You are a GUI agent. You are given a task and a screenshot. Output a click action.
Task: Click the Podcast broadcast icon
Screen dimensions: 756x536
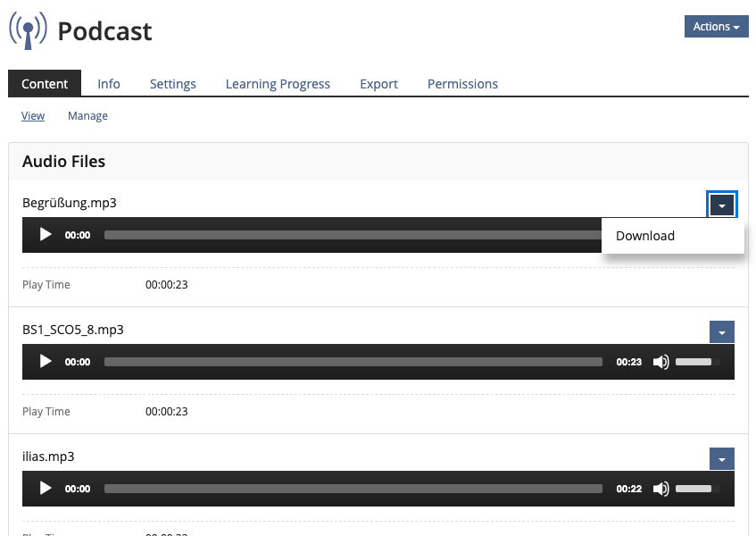(x=28, y=30)
